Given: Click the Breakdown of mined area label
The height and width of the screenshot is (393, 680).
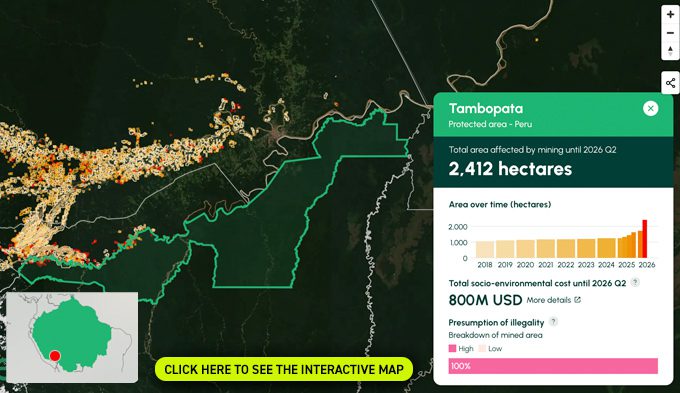Looking at the screenshot, I should [x=495, y=335].
